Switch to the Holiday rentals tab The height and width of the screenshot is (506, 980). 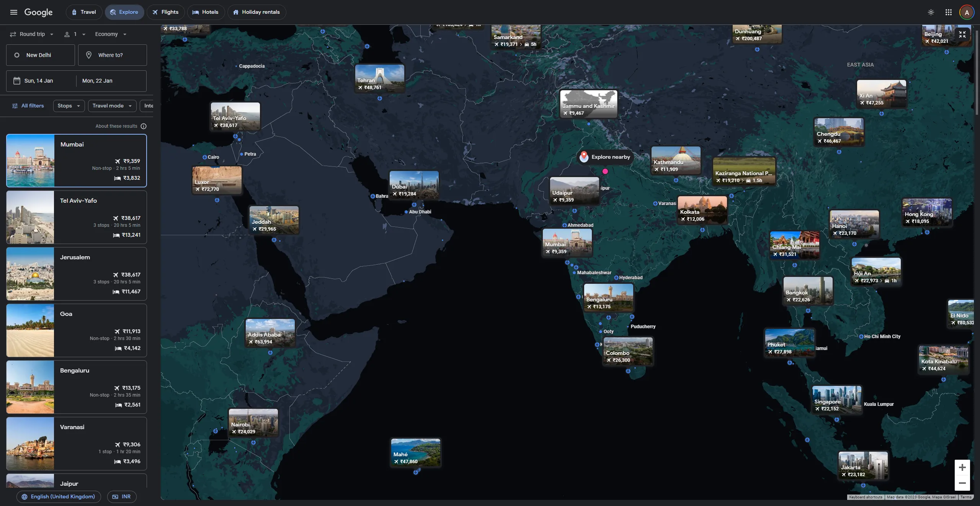point(256,12)
